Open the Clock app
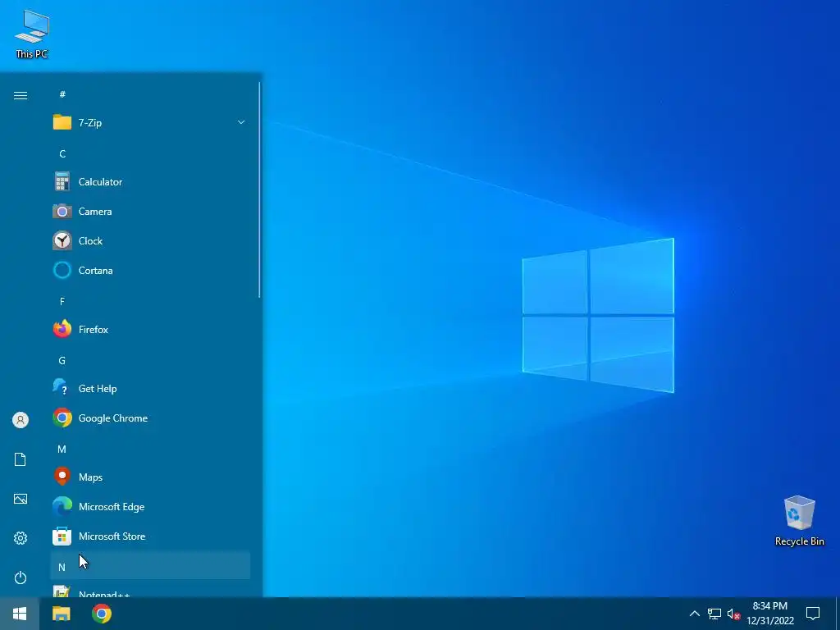This screenshot has width=840, height=630. pos(150,241)
